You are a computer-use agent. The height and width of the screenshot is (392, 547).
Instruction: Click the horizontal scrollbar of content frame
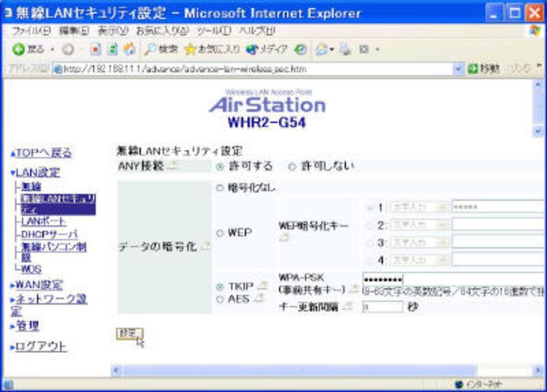tap(299, 370)
